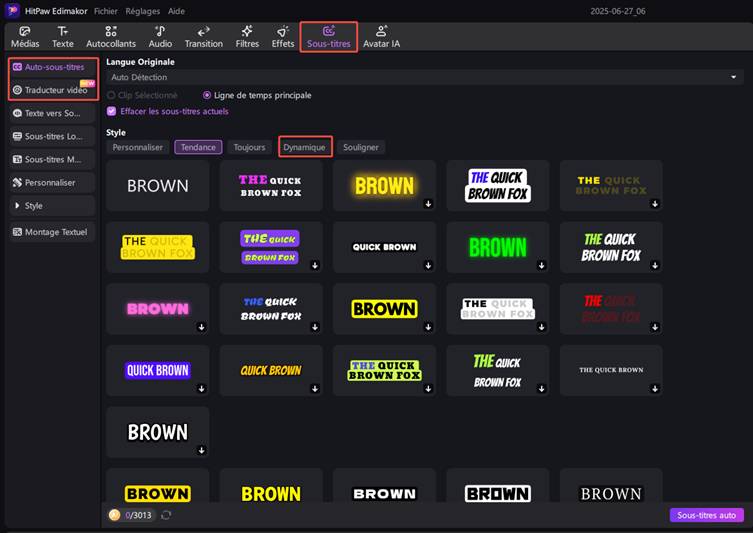Image resolution: width=753 pixels, height=533 pixels.
Task: Click the Sous-titres auto button
Action: [706, 515]
